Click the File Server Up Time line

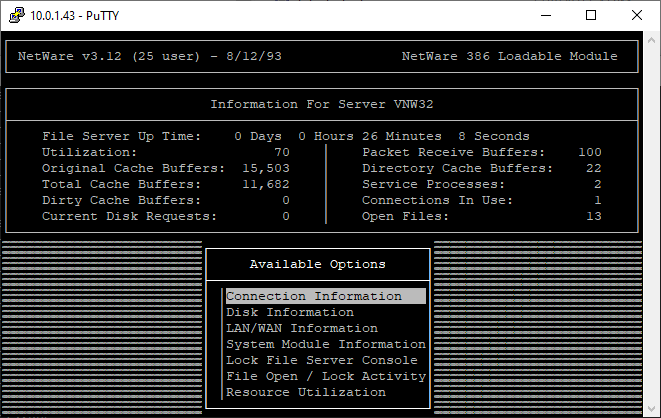286,136
